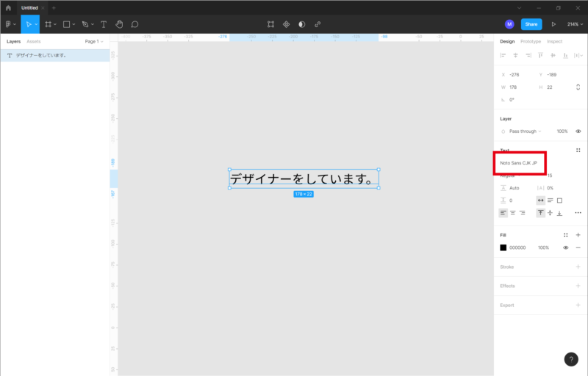Select the Japanese text layer in Layers

coord(41,55)
